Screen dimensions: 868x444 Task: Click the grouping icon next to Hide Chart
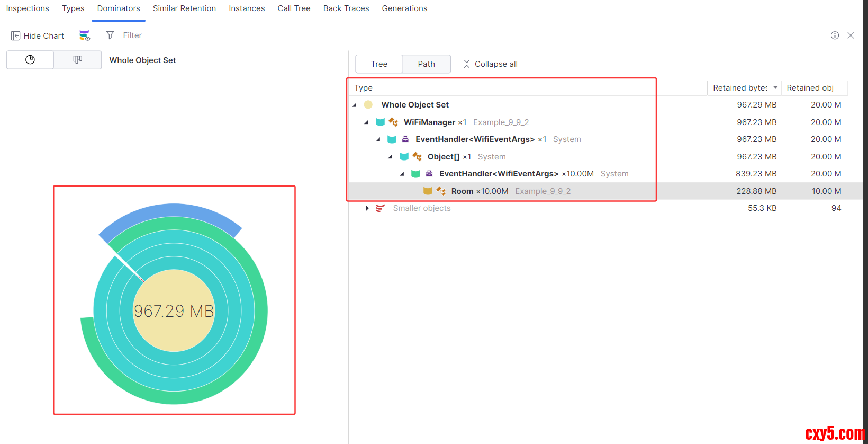(85, 35)
